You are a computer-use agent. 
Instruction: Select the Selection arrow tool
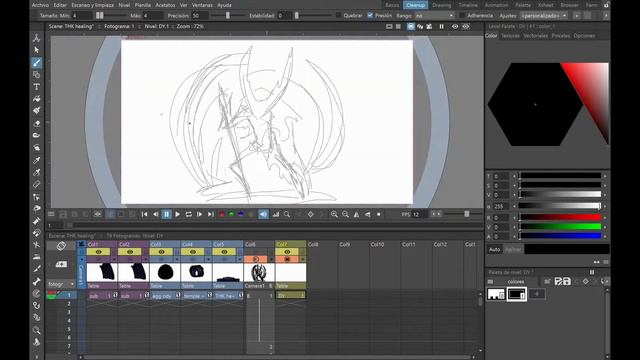(36, 50)
